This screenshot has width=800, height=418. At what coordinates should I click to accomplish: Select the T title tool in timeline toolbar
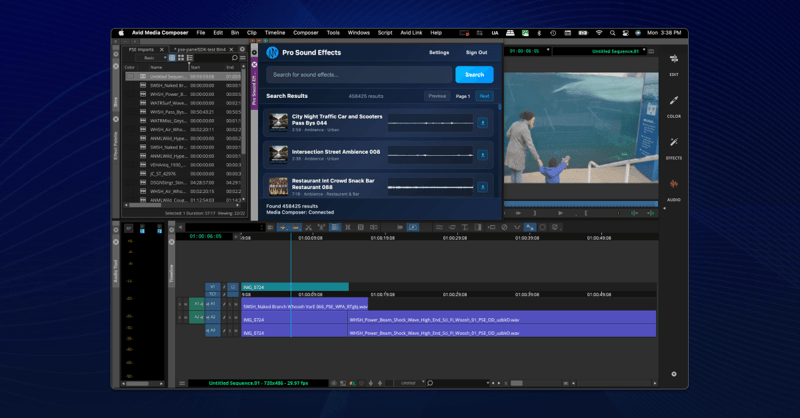465,227
